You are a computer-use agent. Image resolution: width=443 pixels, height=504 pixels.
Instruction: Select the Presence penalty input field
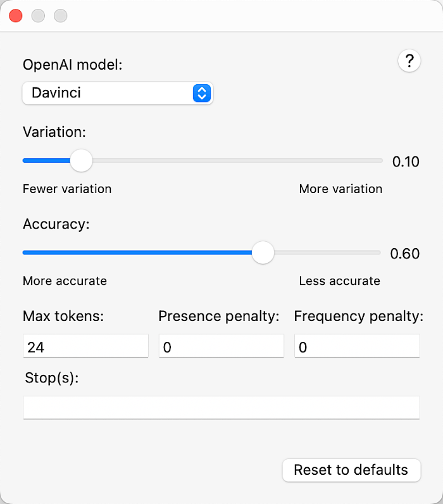(x=221, y=346)
